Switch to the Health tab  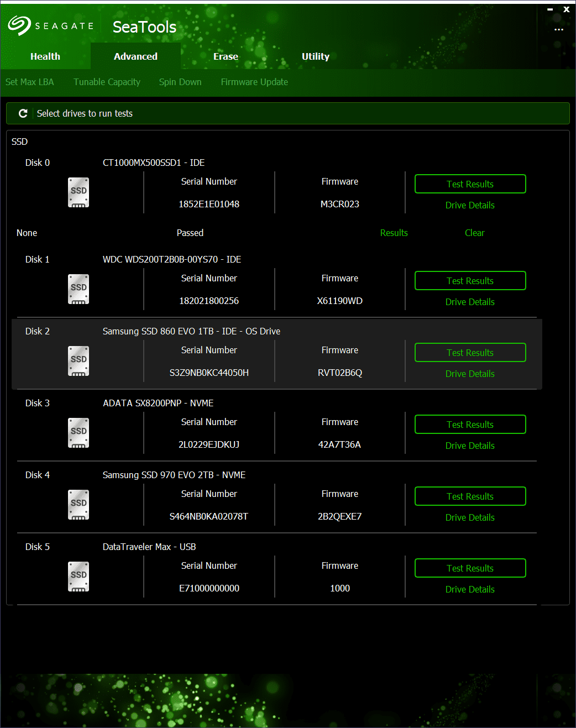pos(45,56)
